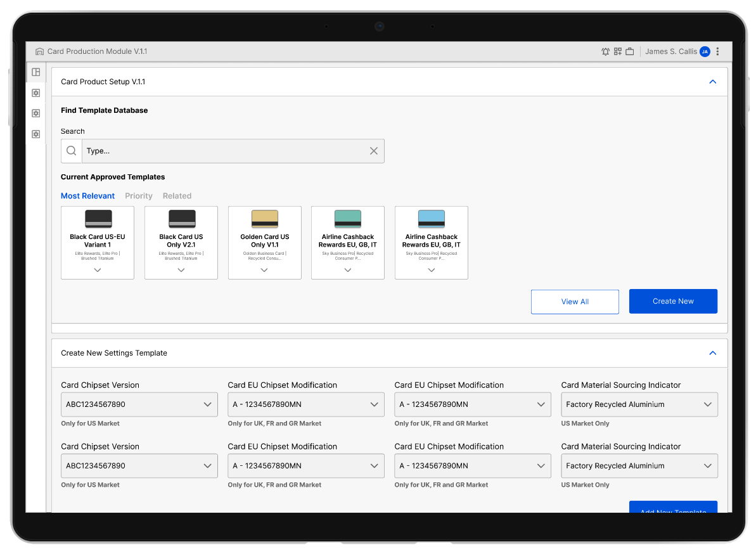Screen dimensions: 756x554
Task: Click the briefcase icon in header
Action: 630,51
